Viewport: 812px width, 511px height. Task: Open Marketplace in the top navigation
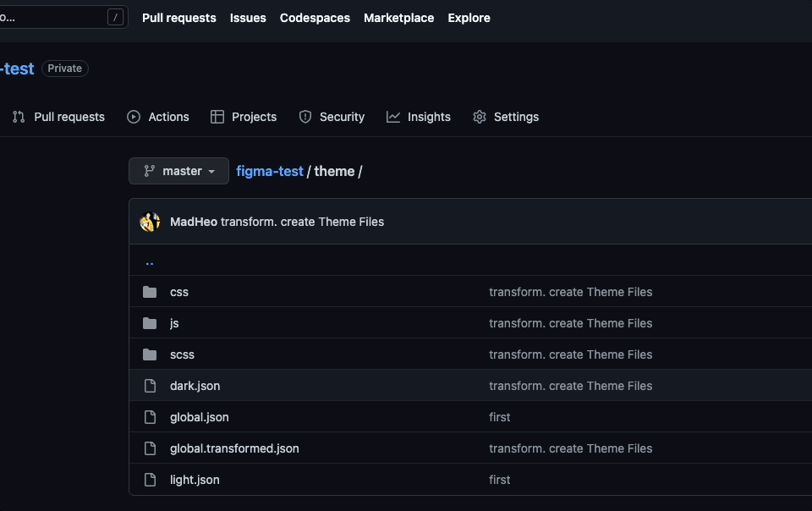point(398,18)
